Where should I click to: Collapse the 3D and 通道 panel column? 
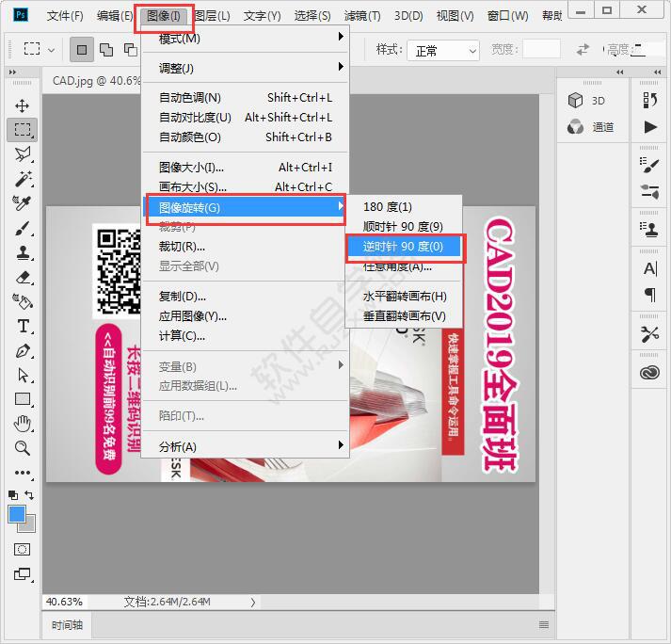(x=619, y=72)
